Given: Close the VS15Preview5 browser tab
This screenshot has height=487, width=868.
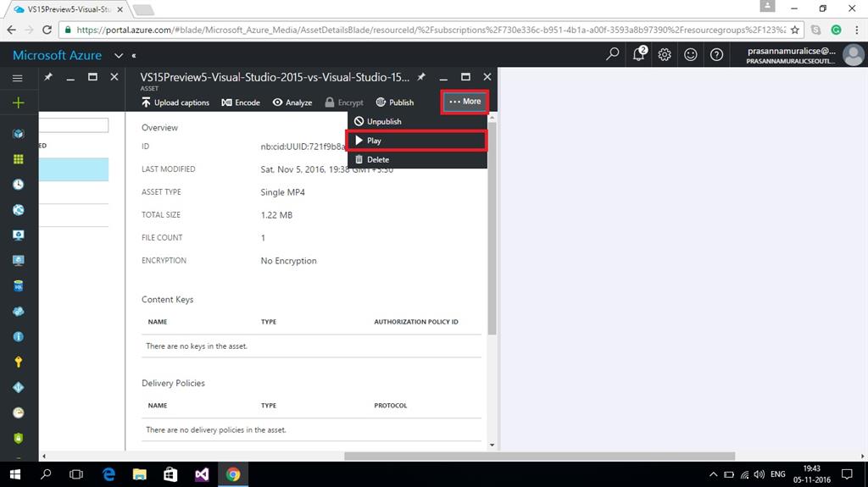Looking at the screenshot, I should 120,9.
